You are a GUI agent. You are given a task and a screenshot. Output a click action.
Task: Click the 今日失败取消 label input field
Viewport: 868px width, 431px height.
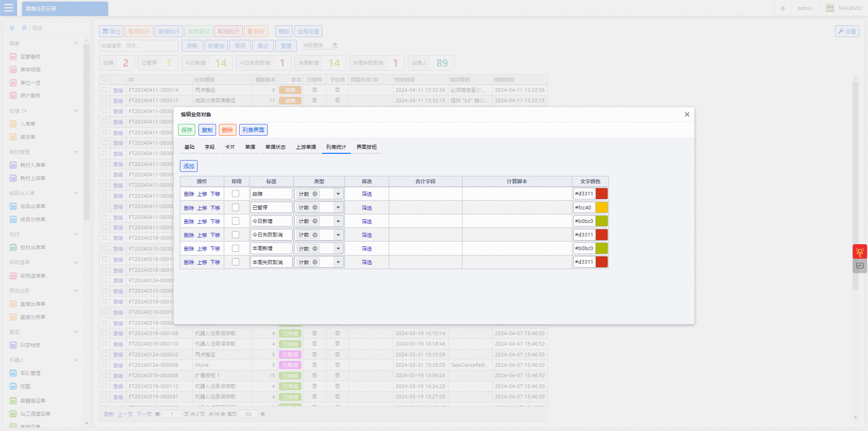point(271,235)
